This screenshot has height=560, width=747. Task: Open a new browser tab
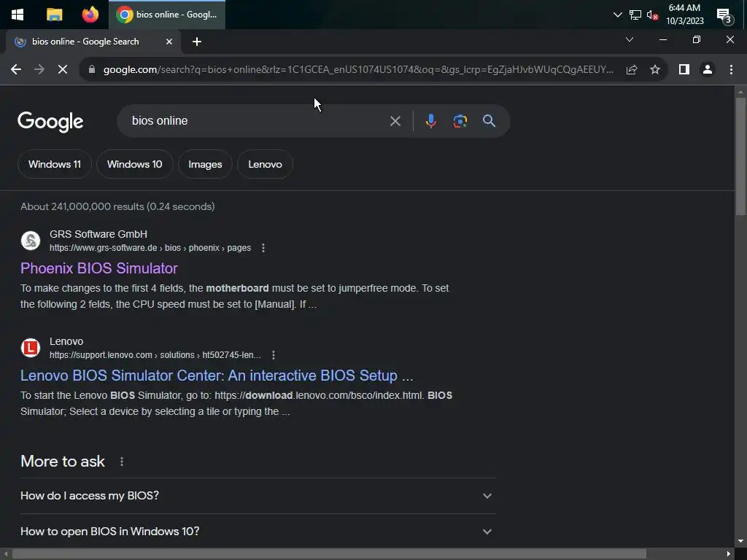[x=197, y=42]
